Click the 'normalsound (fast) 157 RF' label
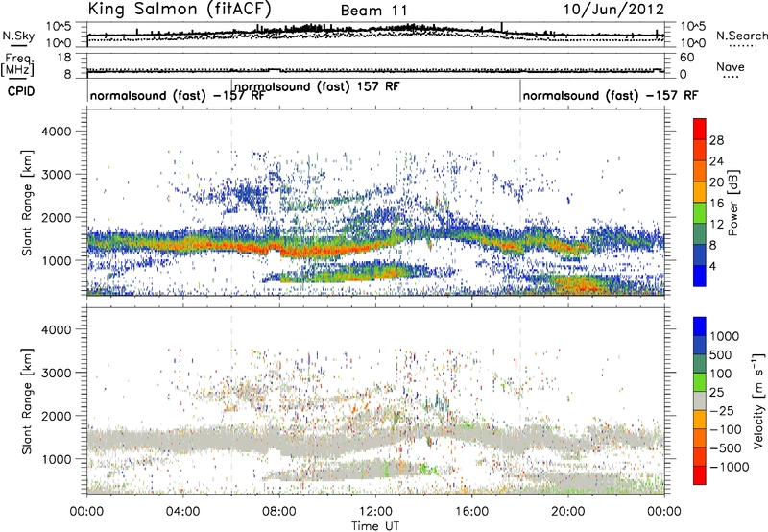 (317, 86)
